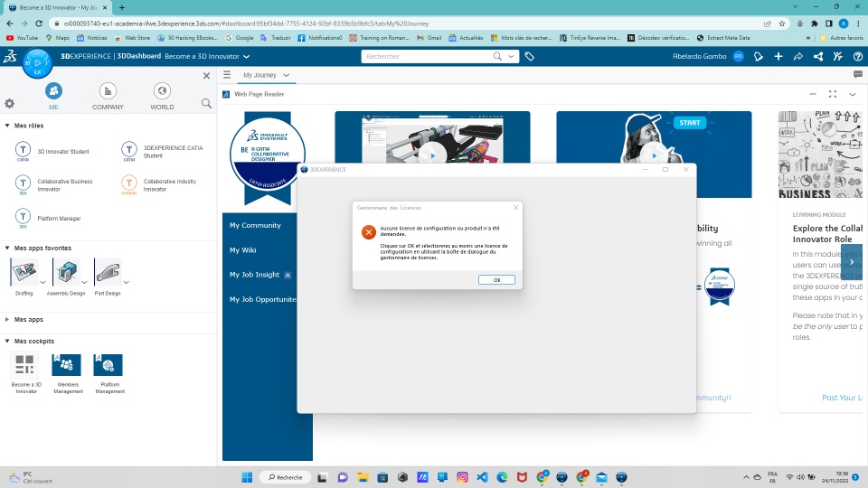Minimize the Web Page Reader widget
Viewport: 868px width, 488px height.
[813, 95]
